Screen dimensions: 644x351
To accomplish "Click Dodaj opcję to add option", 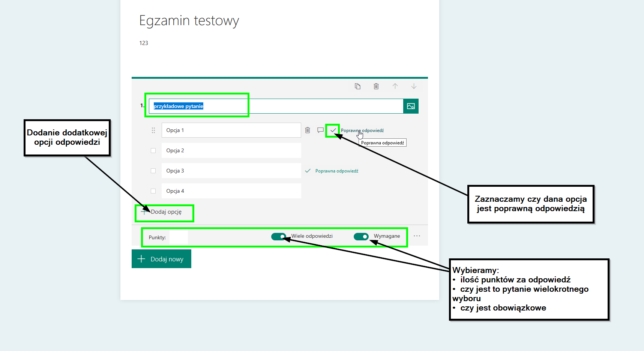I will [x=161, y=212].
